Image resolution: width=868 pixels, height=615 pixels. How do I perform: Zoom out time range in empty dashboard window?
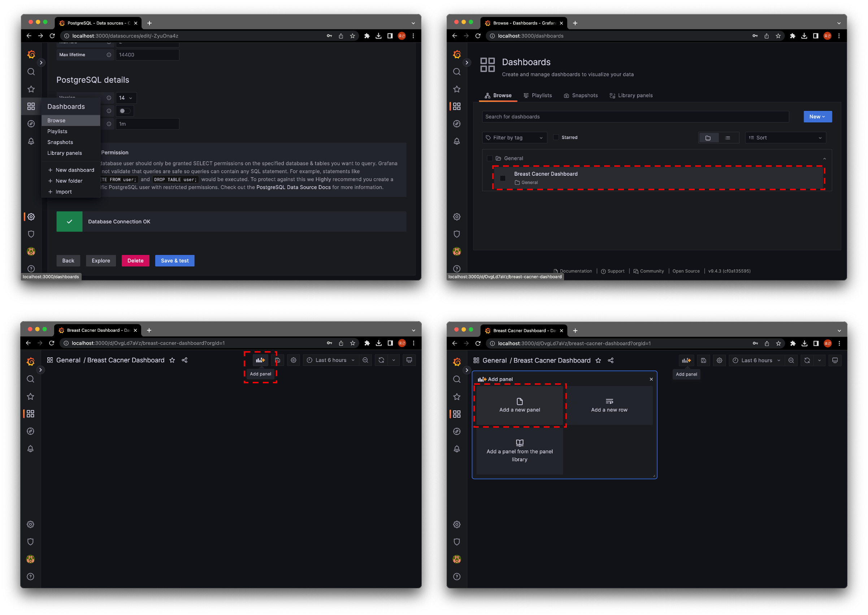coord(365,360)
